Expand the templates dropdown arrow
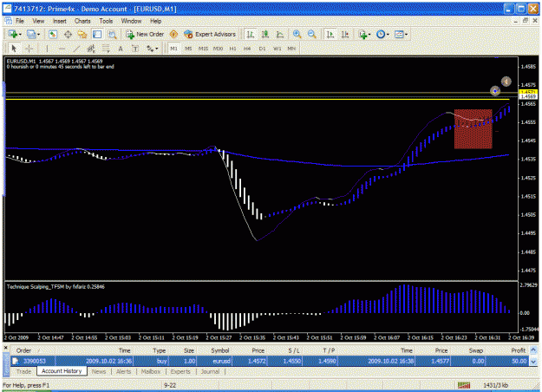Image resolution: width=542 pixels, height=392 pixels. (406, 35)
